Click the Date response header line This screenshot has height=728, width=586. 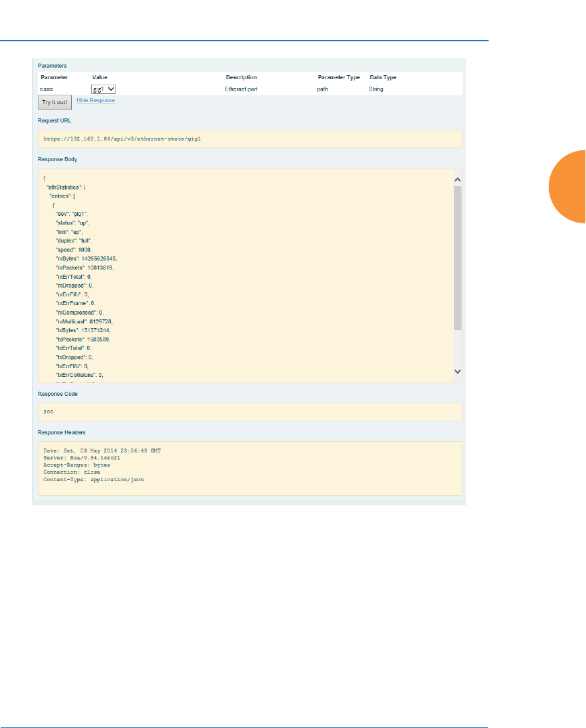(102, 451)
